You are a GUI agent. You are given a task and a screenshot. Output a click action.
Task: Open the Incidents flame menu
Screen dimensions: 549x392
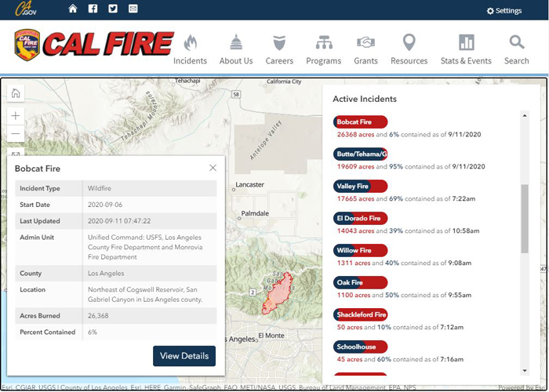pyautogui.click(x=190, y=49)
